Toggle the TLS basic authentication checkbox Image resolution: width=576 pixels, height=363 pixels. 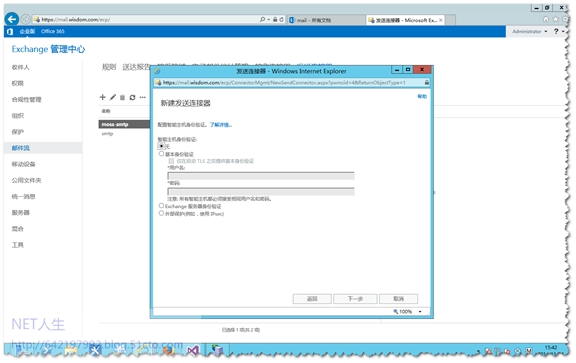tap(171, 161)
